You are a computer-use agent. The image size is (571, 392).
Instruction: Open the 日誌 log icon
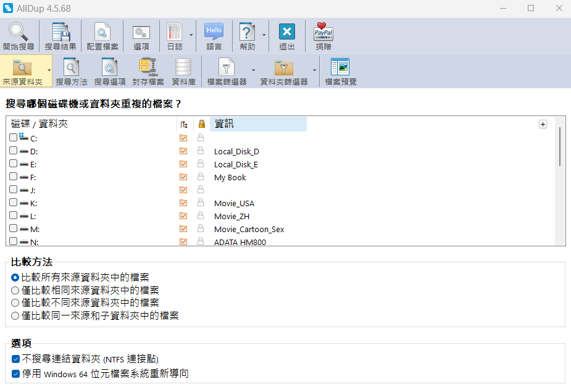tap(175, 31)
